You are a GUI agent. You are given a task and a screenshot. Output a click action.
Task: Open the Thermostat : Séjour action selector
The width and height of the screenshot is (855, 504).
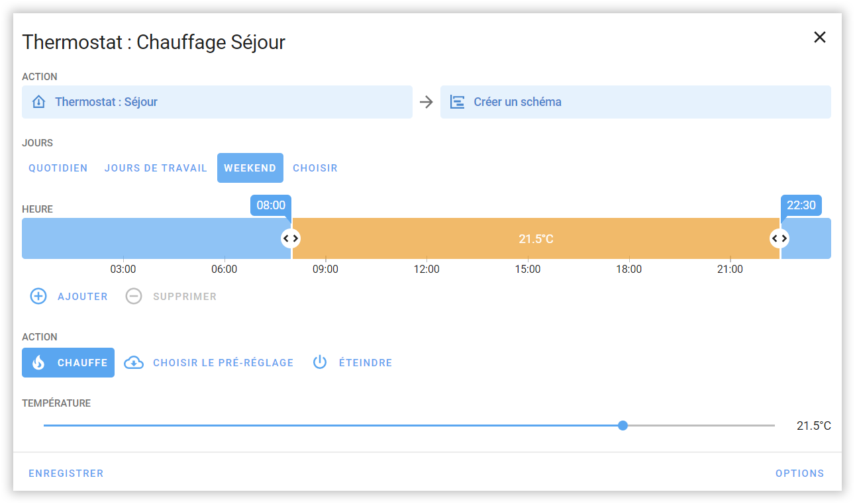click(x=217, y=102)
